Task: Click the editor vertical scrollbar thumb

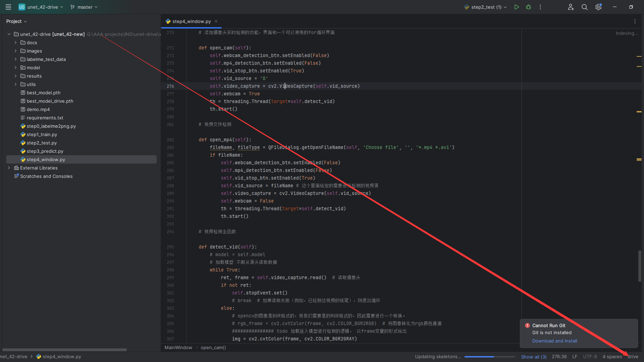Action: point(639,266)
